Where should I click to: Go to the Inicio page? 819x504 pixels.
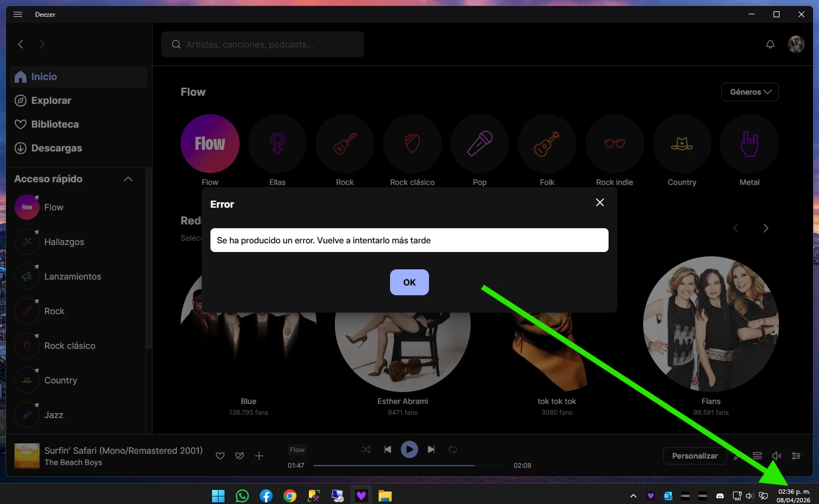click(x=78, y=77)
